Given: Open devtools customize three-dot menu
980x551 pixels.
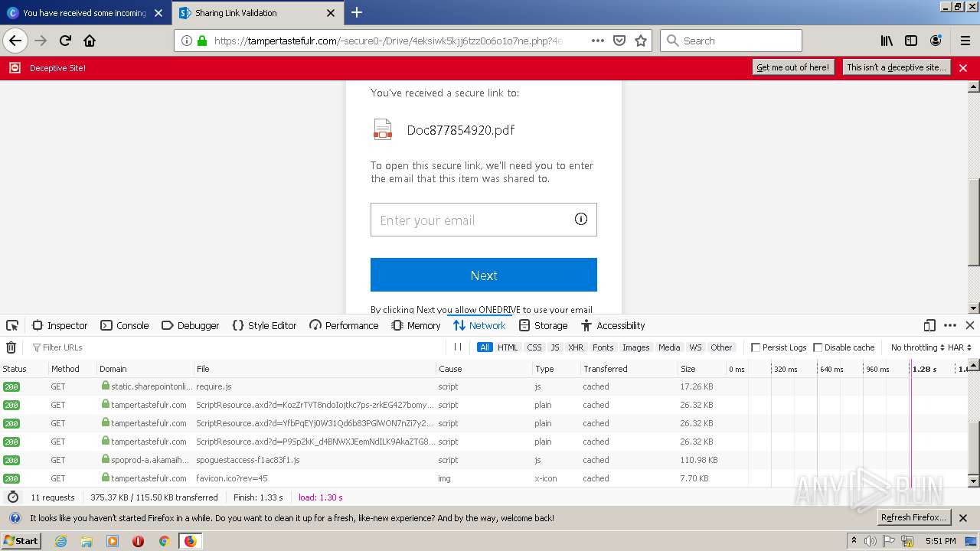Looking at the screenshot, I should [x=950, y=325].
